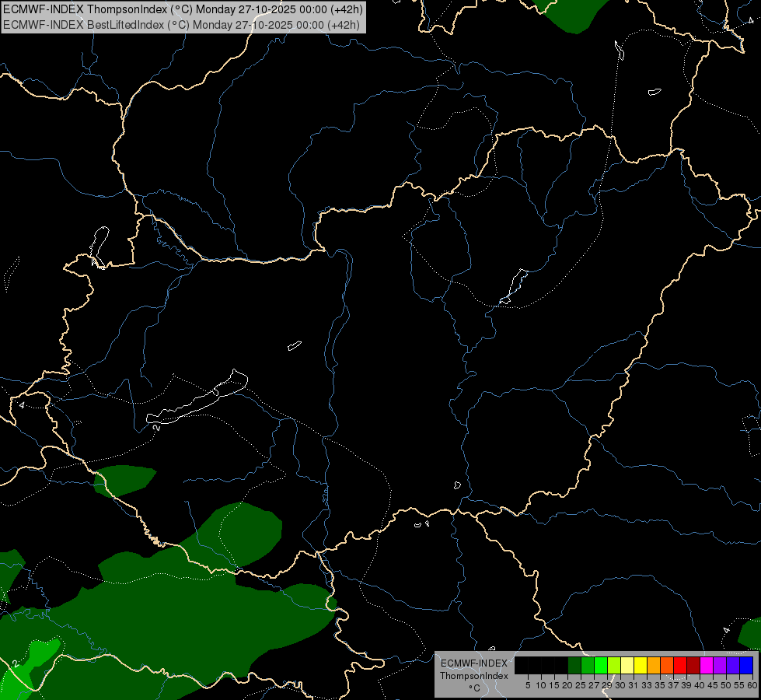Click legend scale value 45
Image resolution: width=761 pixels, height=700 pixels.
(713, 685)
